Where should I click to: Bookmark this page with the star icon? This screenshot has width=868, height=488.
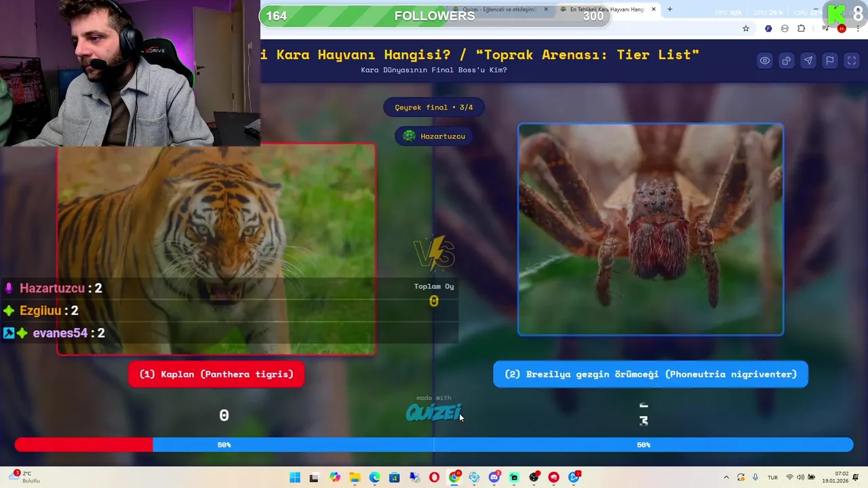tap(746, 28)
